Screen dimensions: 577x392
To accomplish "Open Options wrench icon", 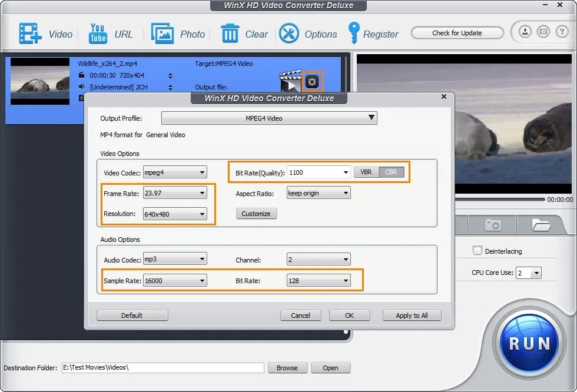I will click(289, 34).
